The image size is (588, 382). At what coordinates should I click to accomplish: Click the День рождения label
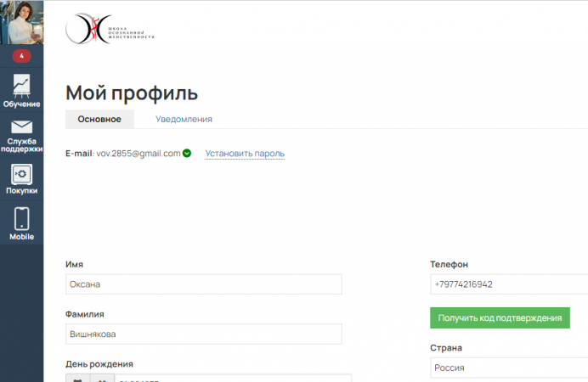(x=99, y=364)
